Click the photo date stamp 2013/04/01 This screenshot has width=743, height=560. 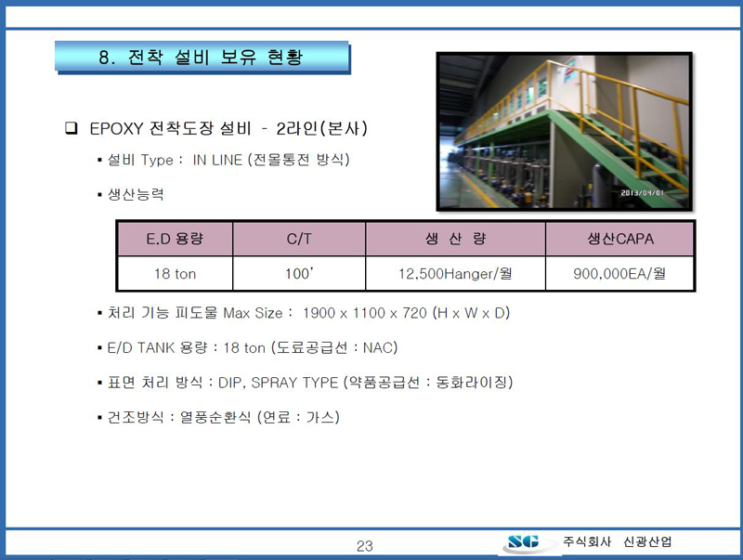click(642, 193)
